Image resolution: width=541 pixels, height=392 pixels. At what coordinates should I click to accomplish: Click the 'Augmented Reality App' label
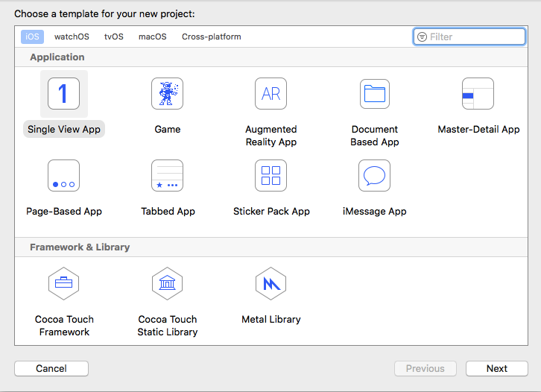click(x=270, y=136)
